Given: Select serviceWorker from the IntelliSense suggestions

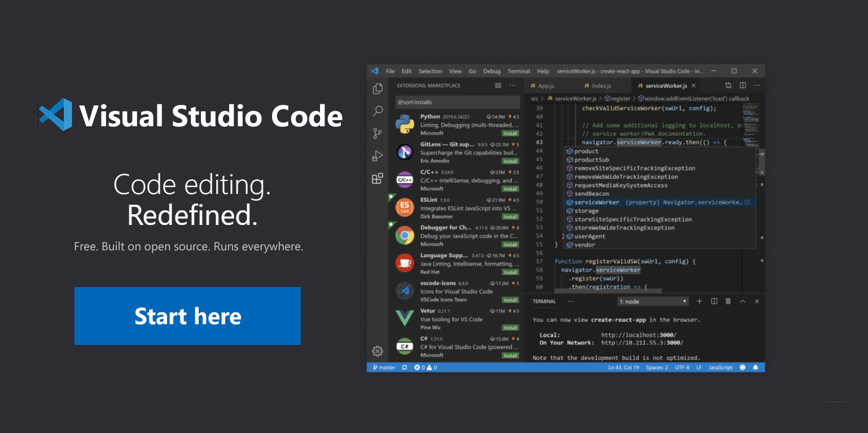Looking at the screenshot, I should click(x=598, y=201).
